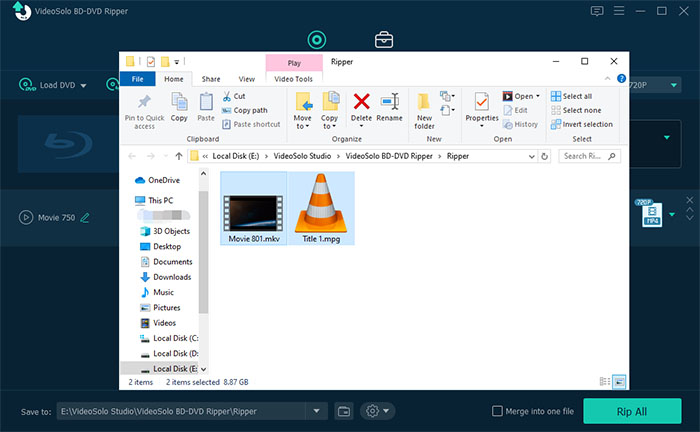Click navigation pane scrollbar down arrow
This screenshot has width=700, height=432.
(204, 369)
